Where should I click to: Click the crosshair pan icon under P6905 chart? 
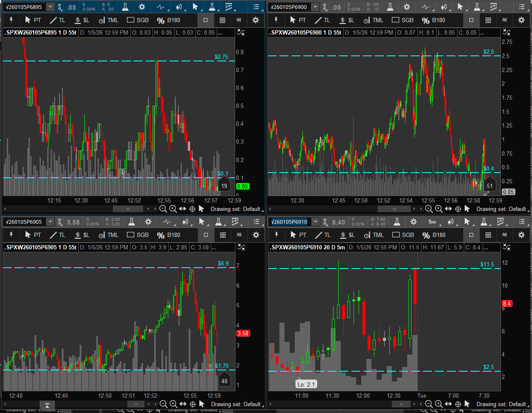[x=193, y=404]
